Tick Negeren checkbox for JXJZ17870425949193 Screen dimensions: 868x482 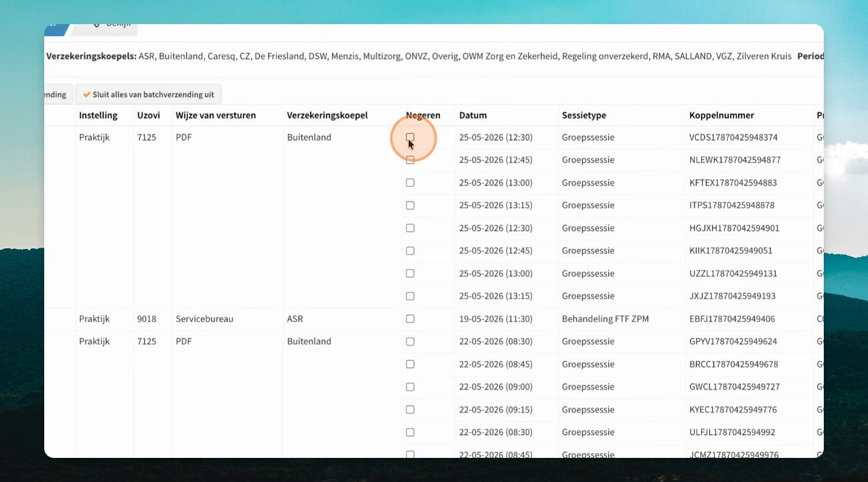(x=410, y=296)
